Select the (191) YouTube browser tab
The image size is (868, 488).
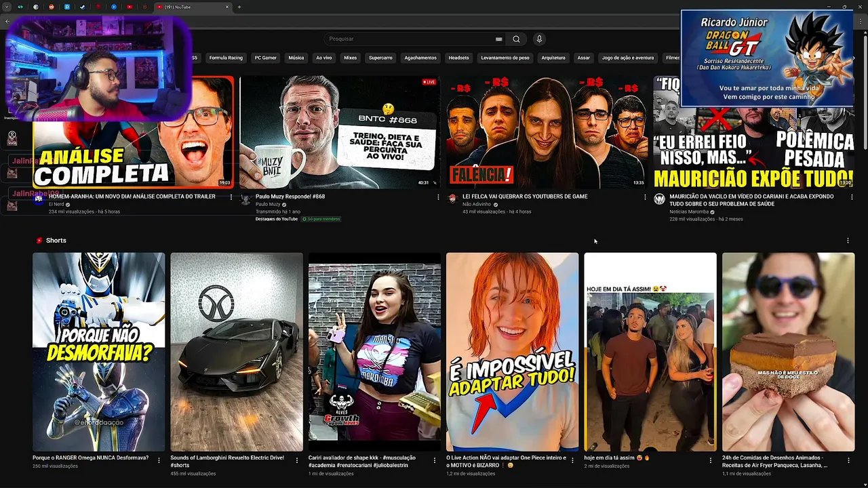193,7
